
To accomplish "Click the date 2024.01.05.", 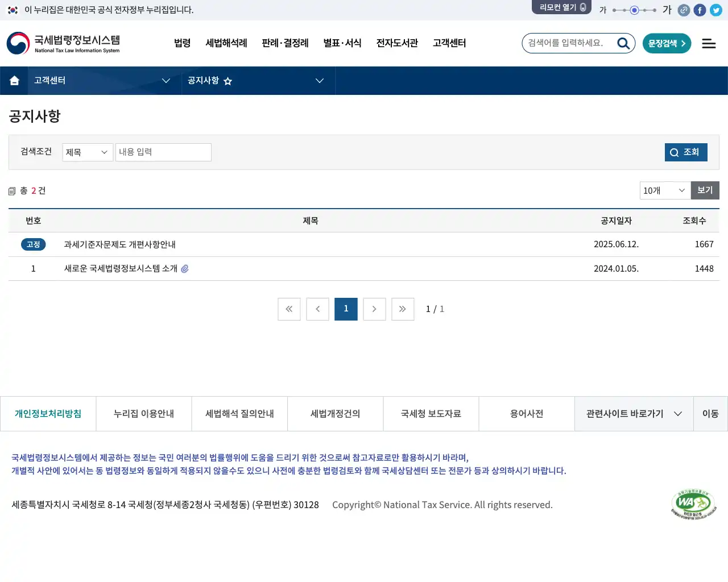I will pos(616,269).
